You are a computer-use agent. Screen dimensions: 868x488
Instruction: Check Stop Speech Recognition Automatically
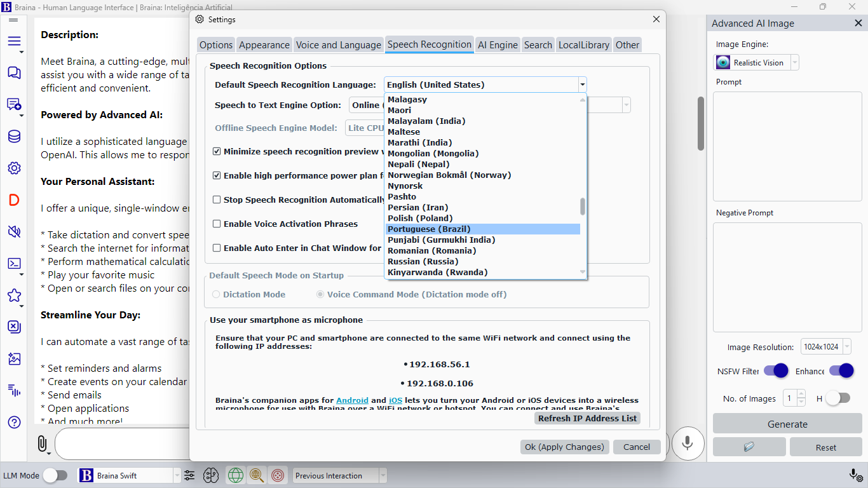[x=217, y=200]
